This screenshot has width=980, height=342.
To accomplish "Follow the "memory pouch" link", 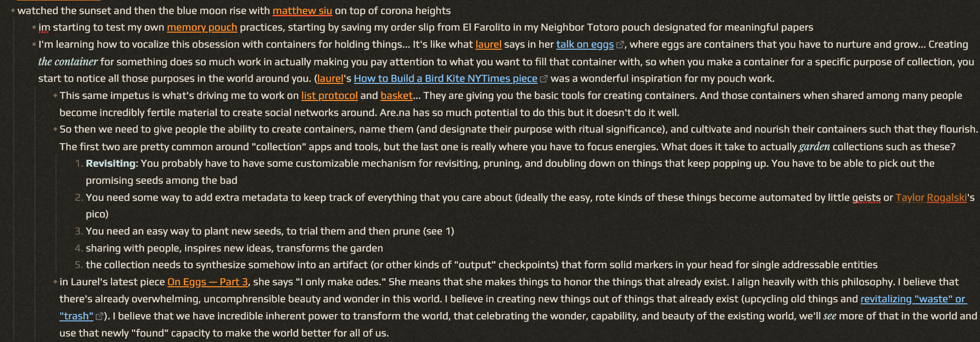I will (202, 27).
